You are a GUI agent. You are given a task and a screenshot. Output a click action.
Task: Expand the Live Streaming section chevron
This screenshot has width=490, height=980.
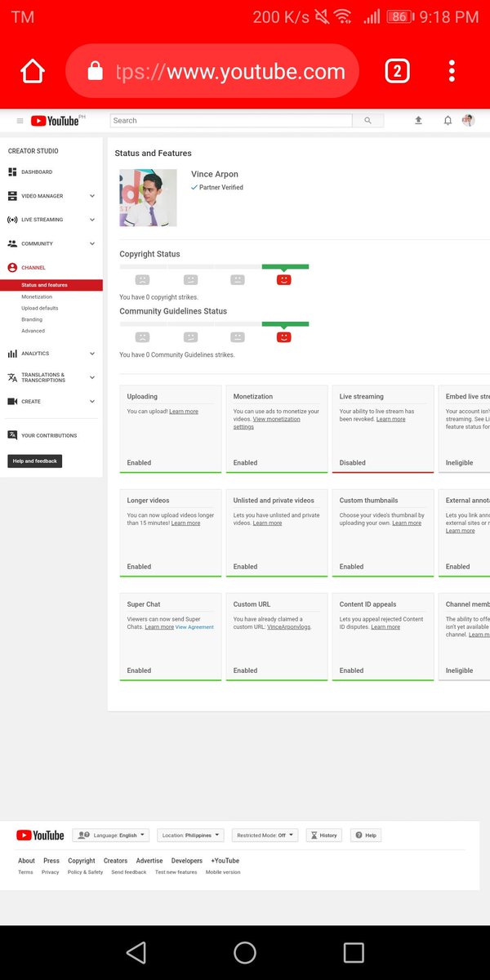coord(92,220)
